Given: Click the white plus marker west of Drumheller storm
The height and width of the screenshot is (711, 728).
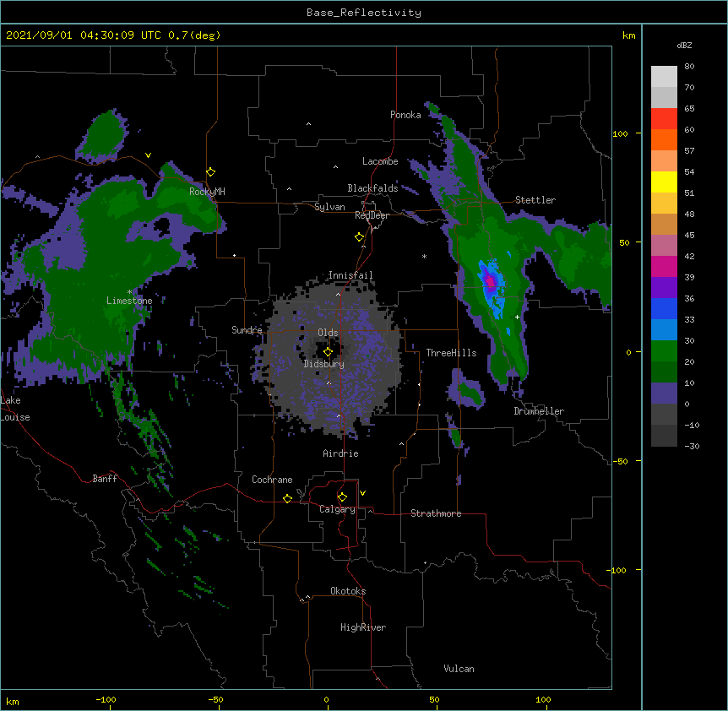Looking at the screenshot, I should 517,317.
